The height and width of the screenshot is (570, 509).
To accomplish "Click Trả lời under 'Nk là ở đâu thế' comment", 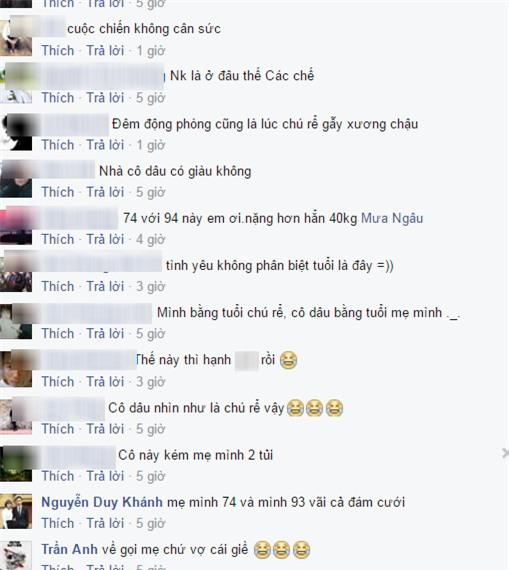I will coord(105,98).
